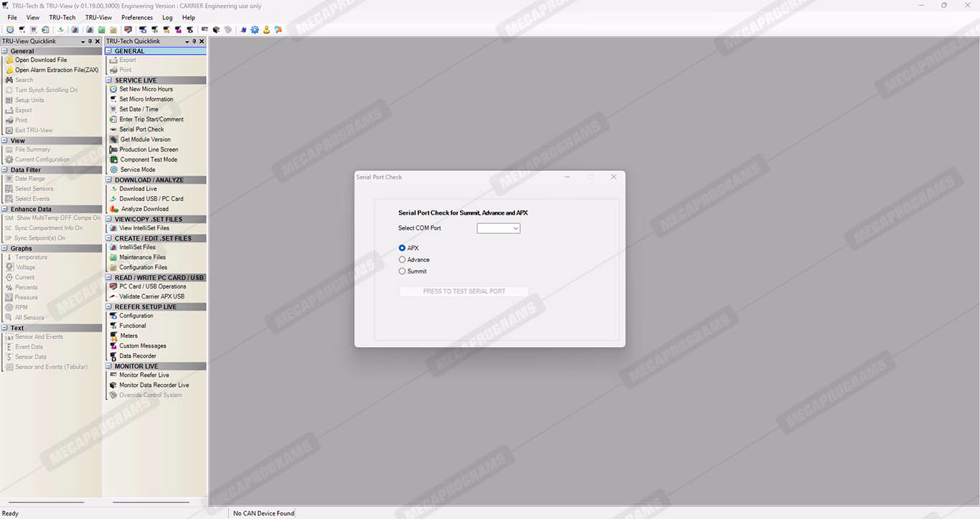The height and width of the screenshot is (519, 980).
Task: Close the TRU-View Quicklink panel
Action: [x=98, y=42]
